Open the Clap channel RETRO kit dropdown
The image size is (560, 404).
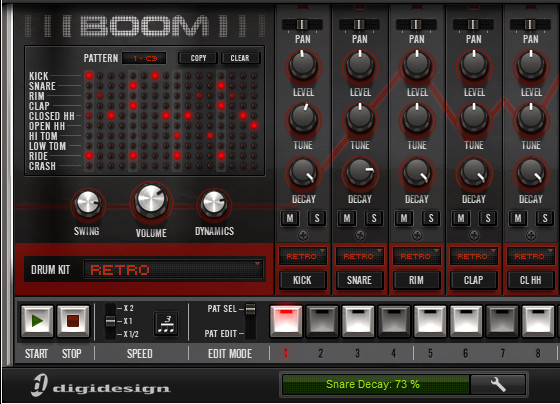point(474,256)
